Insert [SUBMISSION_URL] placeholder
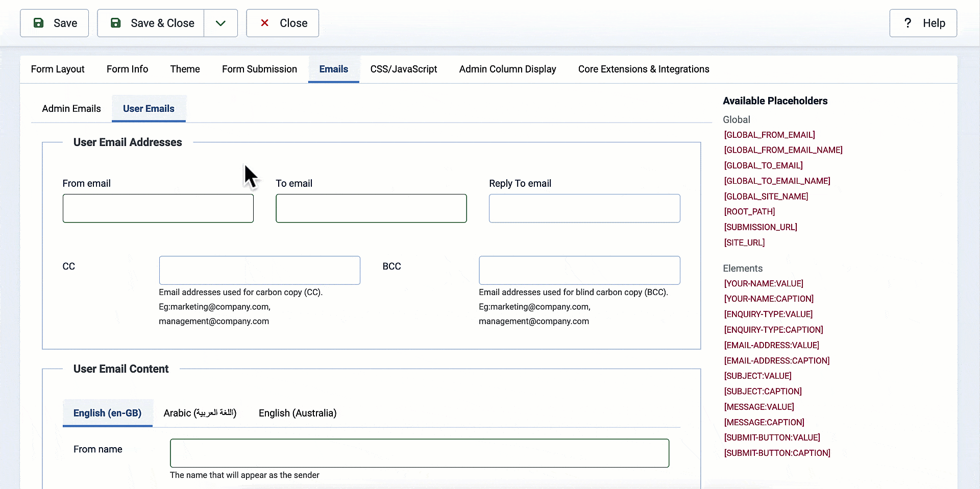Screen dimensions: 980x489 point(761,227)
